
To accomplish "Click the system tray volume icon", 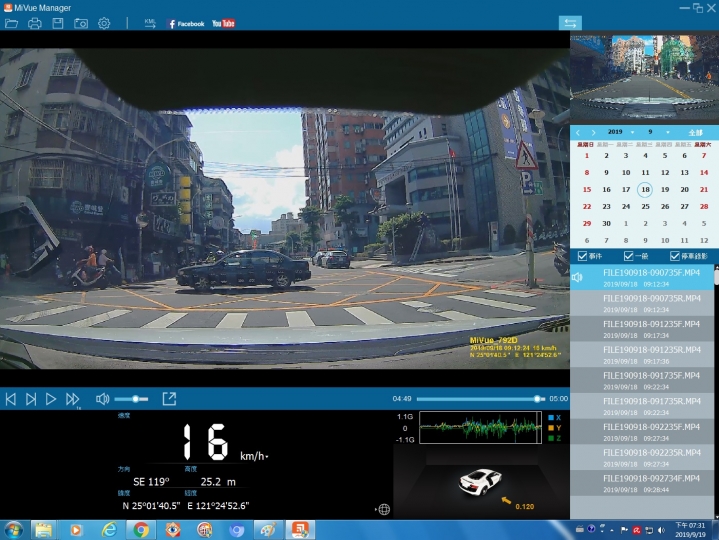I will 661,530.
